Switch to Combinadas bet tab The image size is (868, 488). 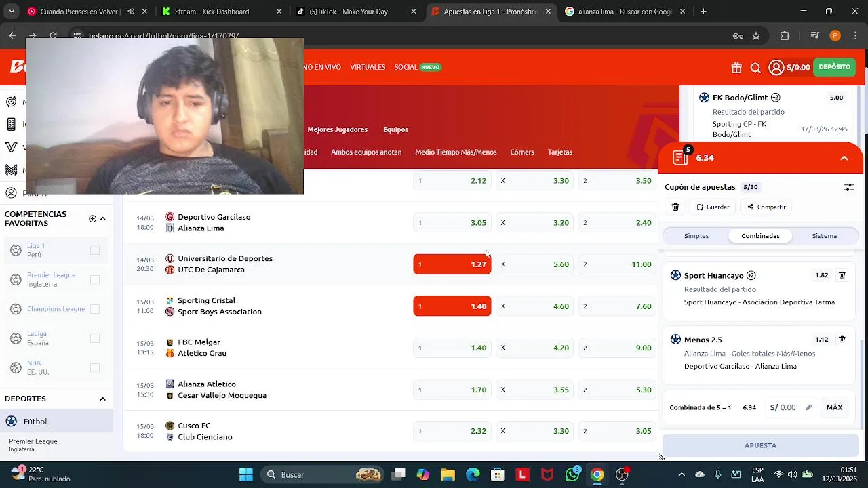(760, 236)
